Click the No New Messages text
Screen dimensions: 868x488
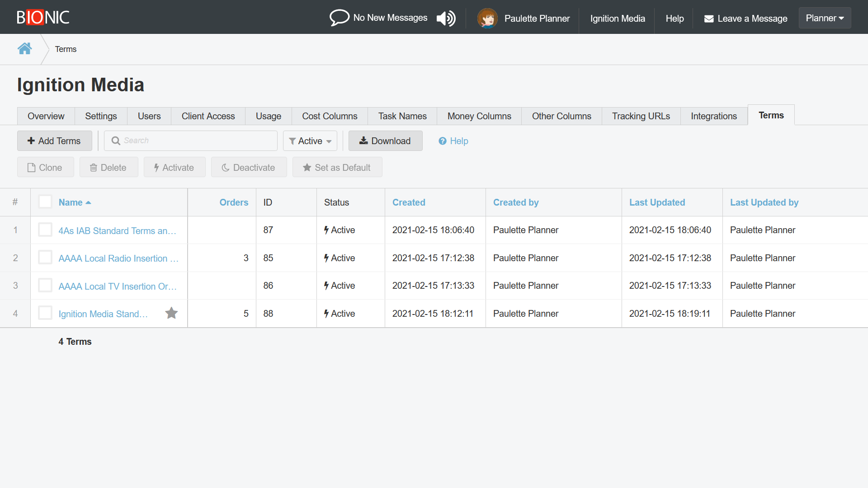point(390,18)
